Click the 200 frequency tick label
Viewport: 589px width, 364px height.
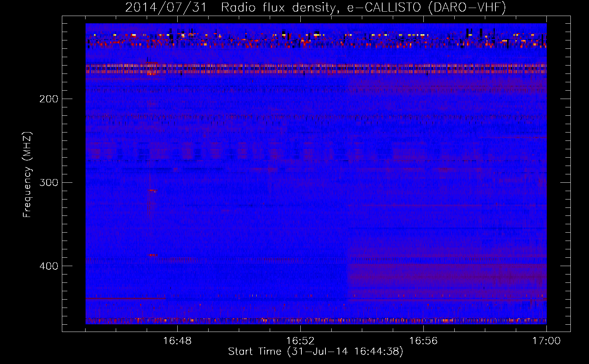(x=49, y=99)
